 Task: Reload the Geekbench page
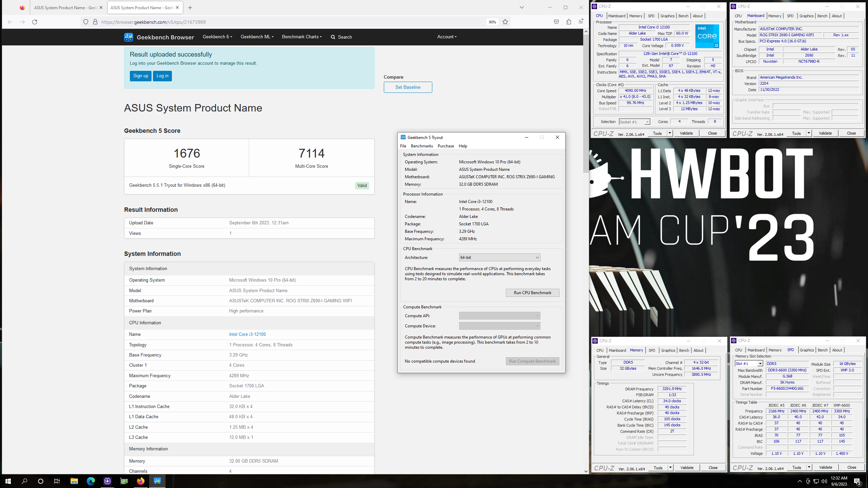[x=35, y=22]
